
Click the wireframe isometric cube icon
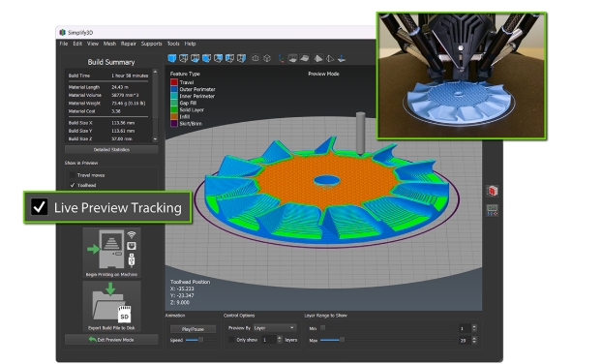tap(267, 58)
